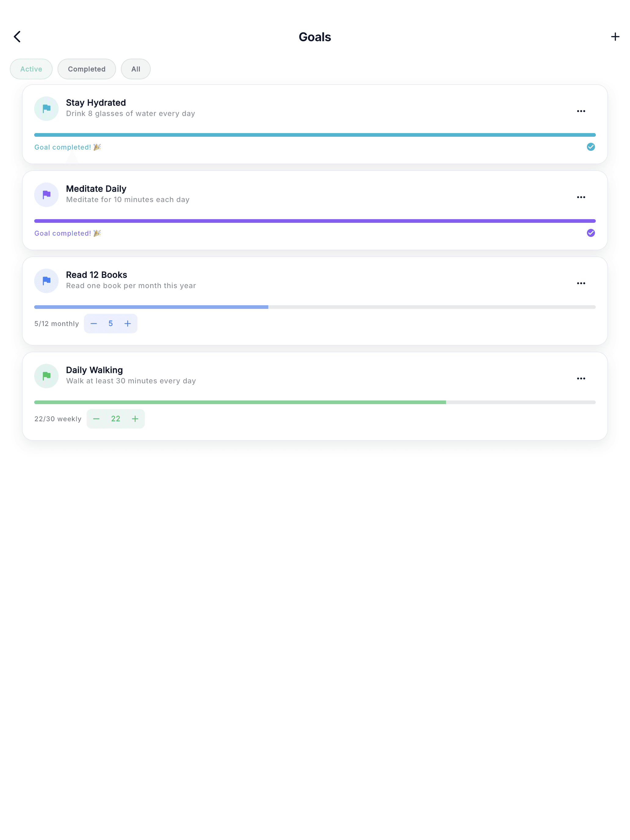Open Daily Walking three-dot menu
The width and height of the screenshot is (630, 840).
581,378
